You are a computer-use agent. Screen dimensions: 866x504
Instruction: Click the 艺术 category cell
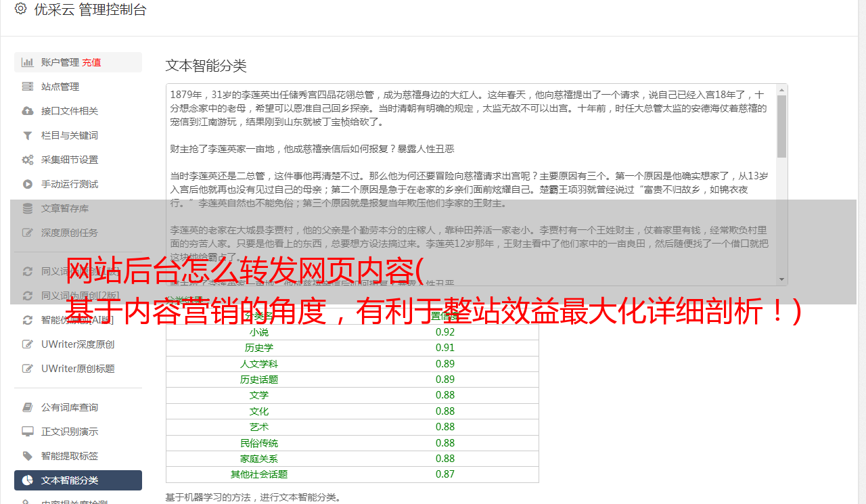258,427
